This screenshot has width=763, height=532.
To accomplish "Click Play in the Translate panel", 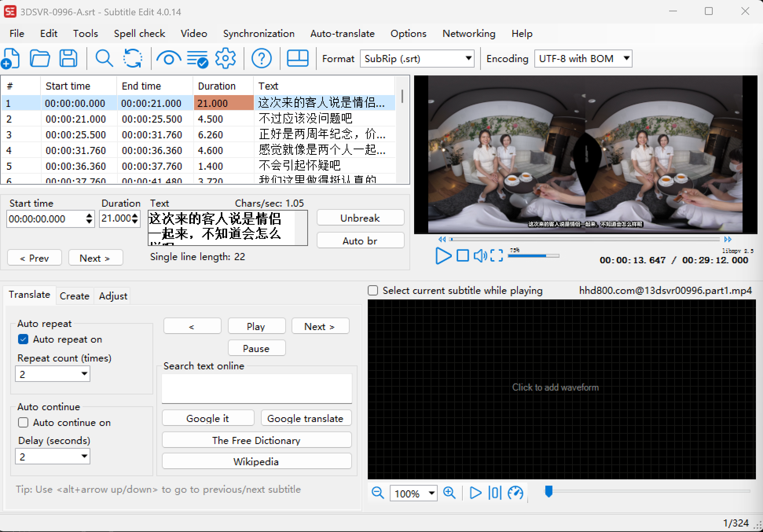I will [257, 327].
